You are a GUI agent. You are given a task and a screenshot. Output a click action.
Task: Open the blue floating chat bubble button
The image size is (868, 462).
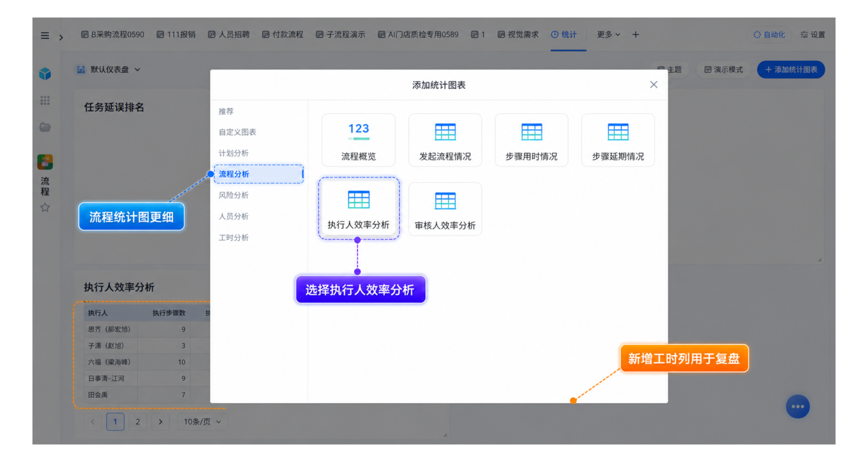[797, 406]
